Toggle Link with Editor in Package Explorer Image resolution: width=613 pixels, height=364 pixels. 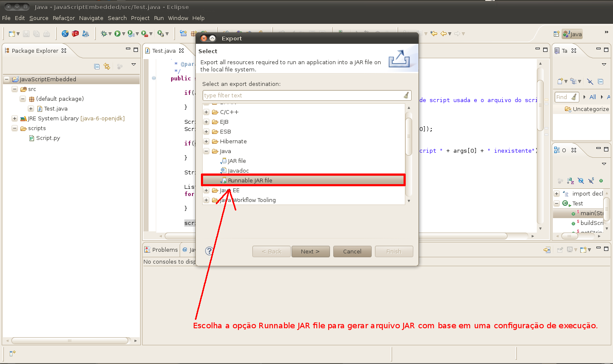[x=107, y=66]
